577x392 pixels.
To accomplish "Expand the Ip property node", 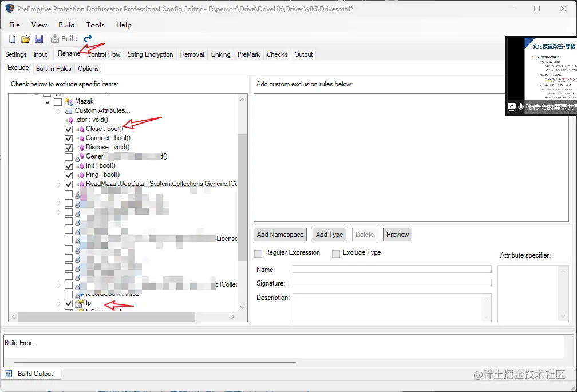I will [x=59, y=304].
